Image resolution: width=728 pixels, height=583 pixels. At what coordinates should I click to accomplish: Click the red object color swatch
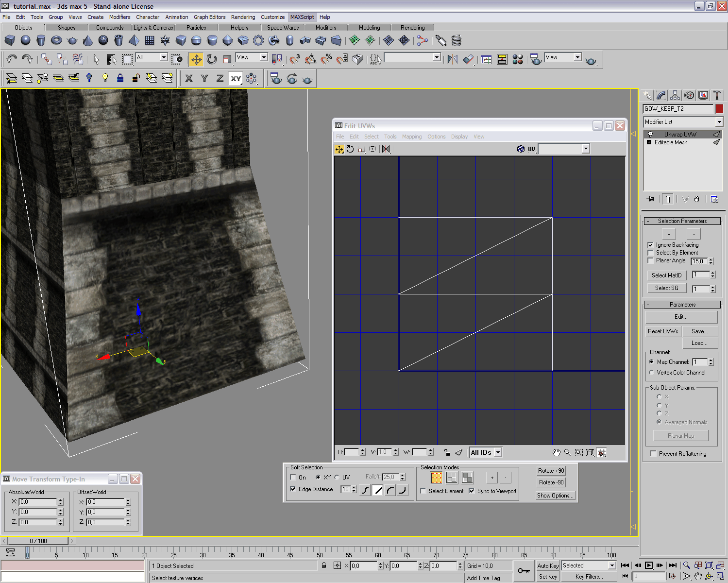tap(719, 109)
